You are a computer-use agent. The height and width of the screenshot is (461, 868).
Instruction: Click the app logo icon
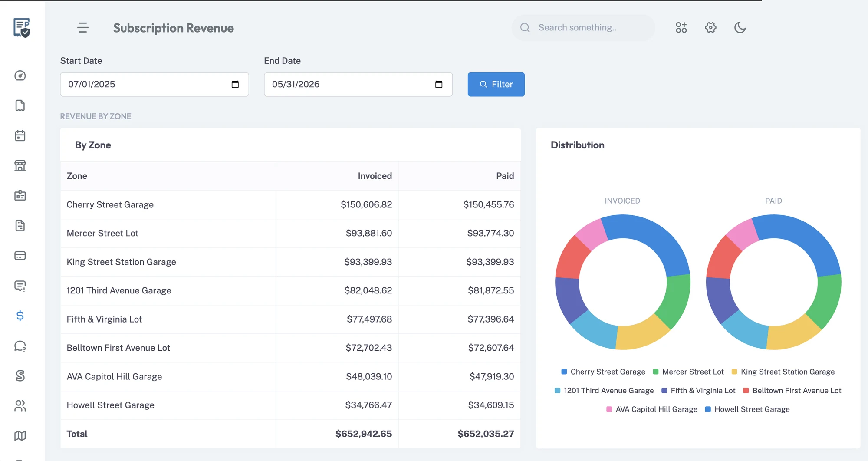(21, 28)
